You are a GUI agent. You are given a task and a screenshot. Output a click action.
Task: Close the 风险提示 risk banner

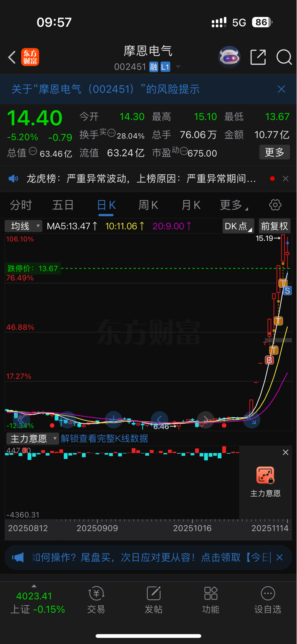point(282,89)
